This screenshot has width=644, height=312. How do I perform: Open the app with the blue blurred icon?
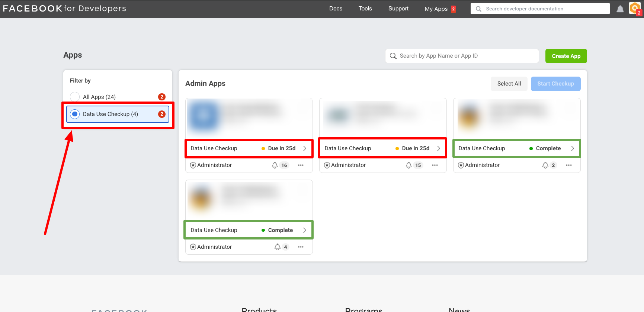(x=203, y=116)
